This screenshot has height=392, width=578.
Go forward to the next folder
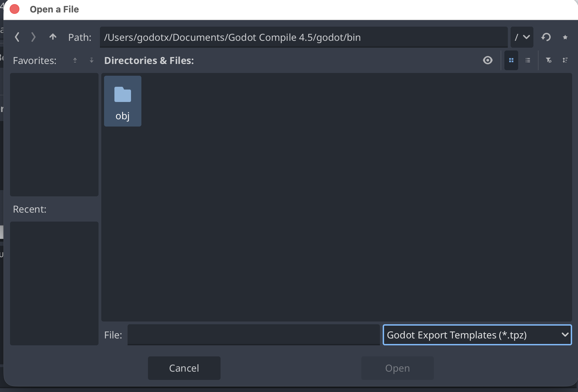[x=33, y=37]
